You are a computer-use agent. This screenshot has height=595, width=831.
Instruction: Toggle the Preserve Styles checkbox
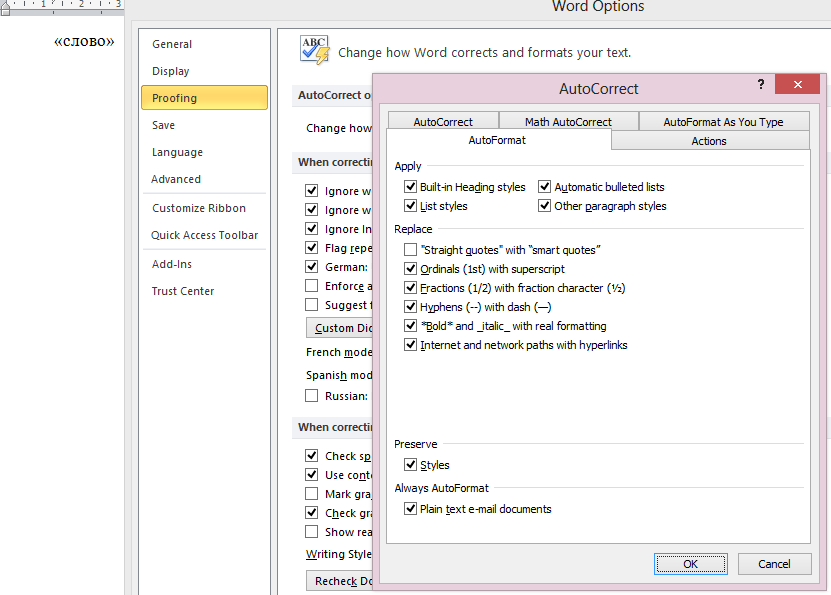(411, 465)
